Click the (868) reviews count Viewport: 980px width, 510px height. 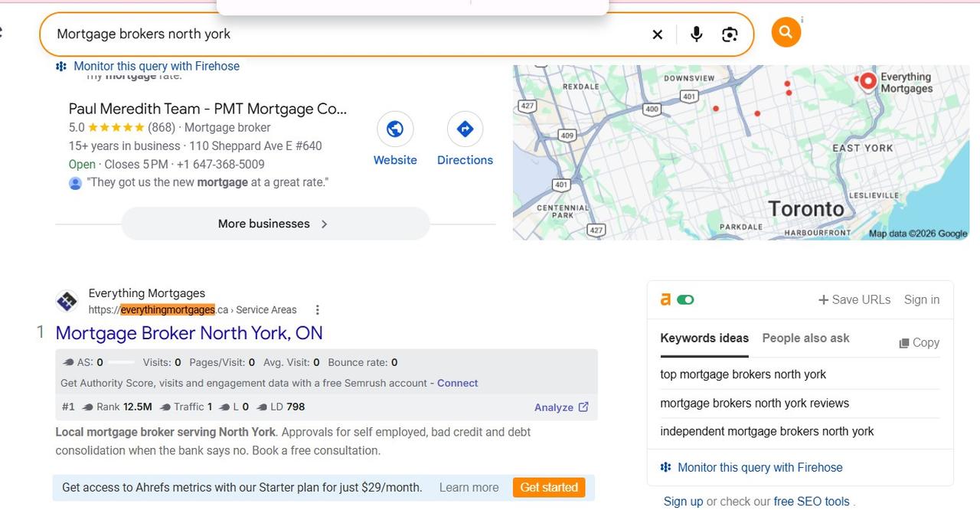(x=162, y=127)
